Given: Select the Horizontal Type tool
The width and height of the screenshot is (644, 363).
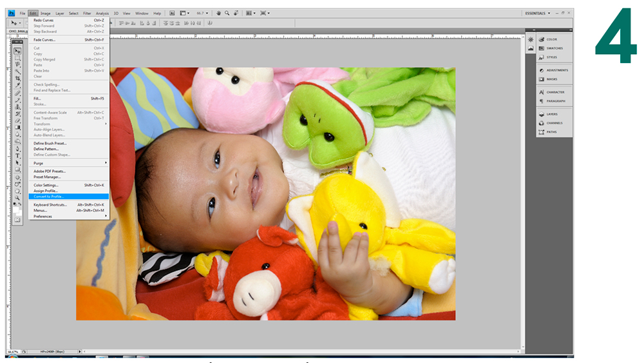Looking at the screenshot, I should (x=17, y=156).
